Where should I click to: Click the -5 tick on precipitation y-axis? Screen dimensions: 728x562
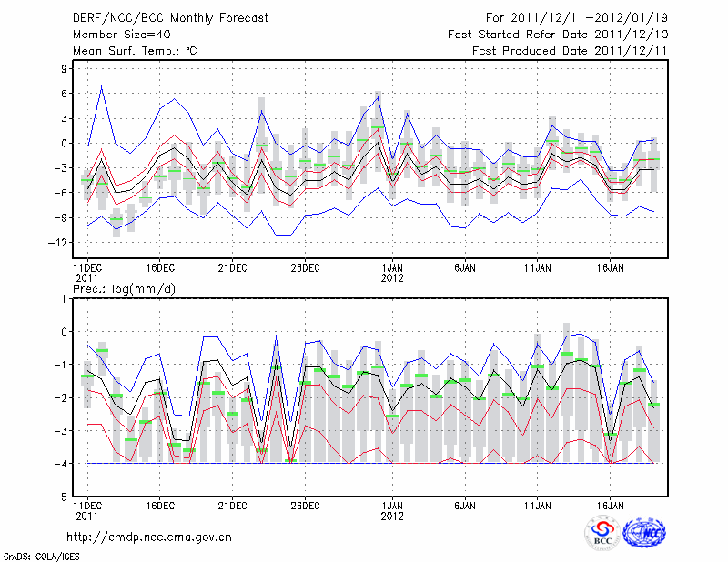tap(60, 497)
